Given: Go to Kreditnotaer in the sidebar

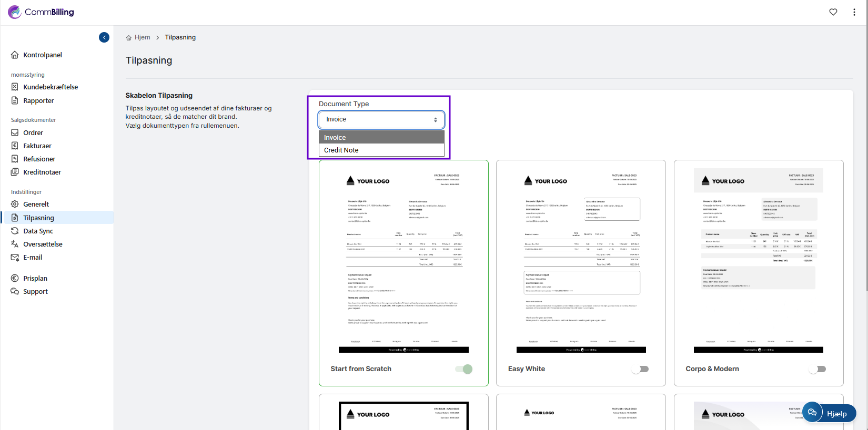Looking at the screenshot, I should point(42,172).
